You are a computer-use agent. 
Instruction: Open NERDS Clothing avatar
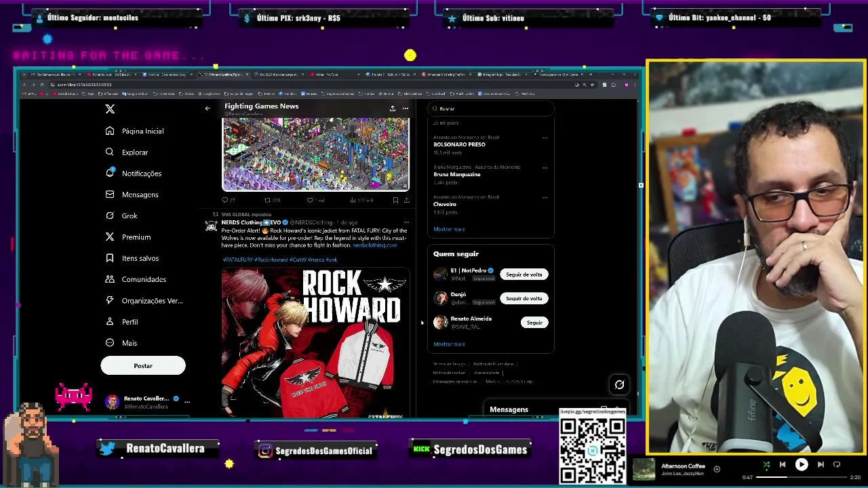(x=212, y=226)
